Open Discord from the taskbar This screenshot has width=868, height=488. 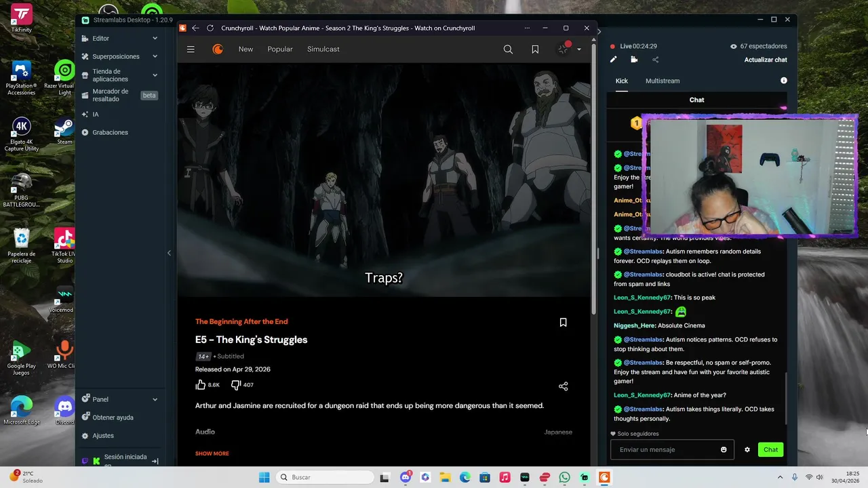(x=406, y=477)
